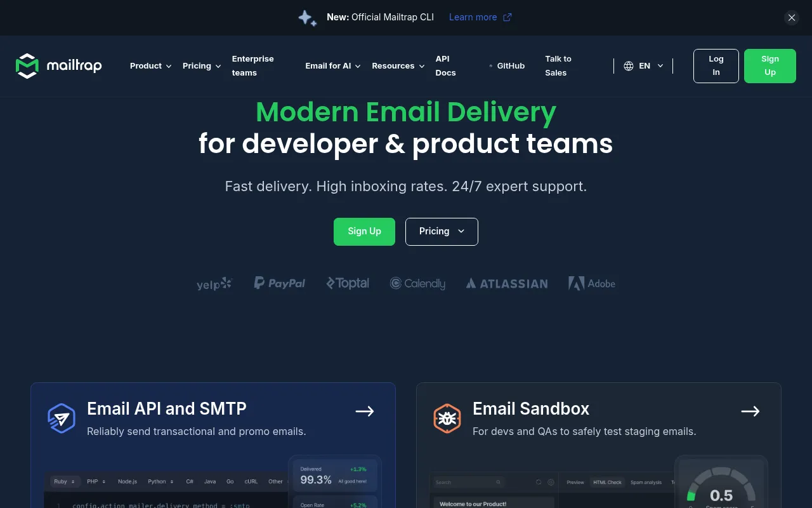The height and width of the screenshot is (508, 812).
Task: Open the API Docs link
Action: pyautogui.click(x=446, y=66)
